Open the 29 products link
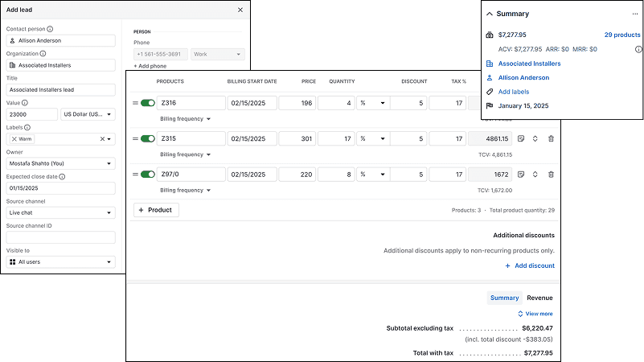The image size is (644, 362). pos(622,35)
